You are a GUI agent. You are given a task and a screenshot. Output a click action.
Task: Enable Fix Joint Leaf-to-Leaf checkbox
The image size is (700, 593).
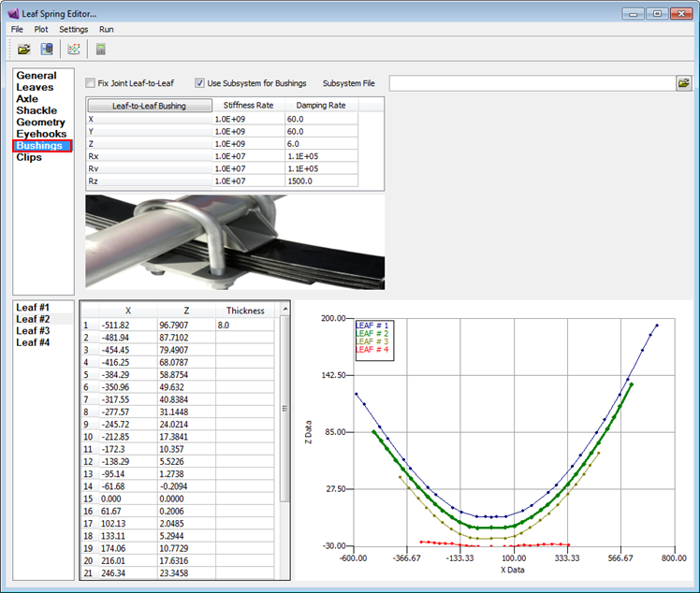(91, 83)
